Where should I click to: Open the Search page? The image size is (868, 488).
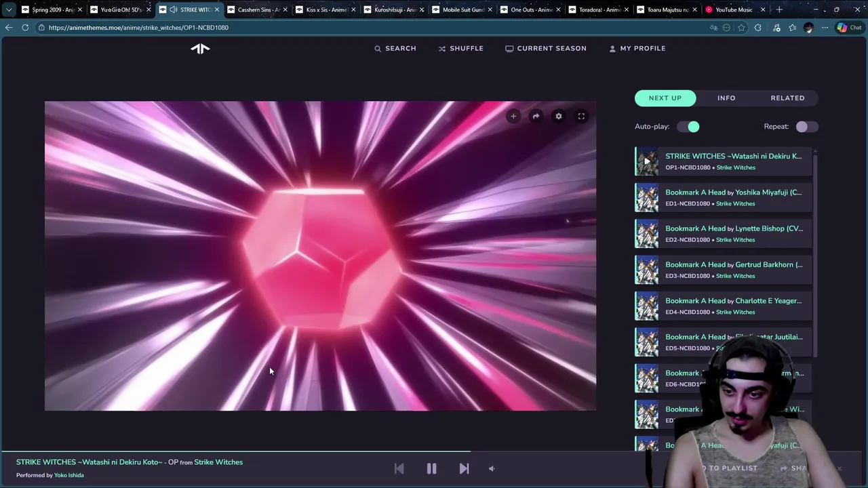tap(395, 48)
